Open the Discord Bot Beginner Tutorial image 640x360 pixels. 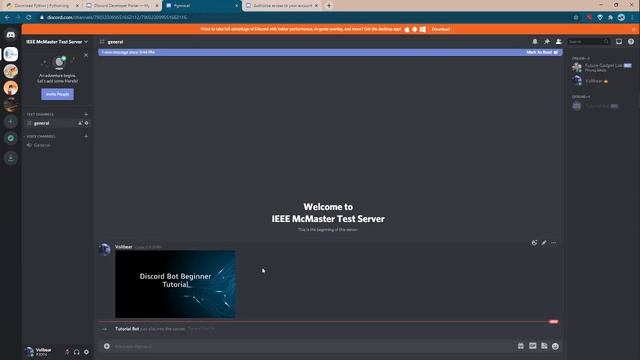tap(175, 284)
